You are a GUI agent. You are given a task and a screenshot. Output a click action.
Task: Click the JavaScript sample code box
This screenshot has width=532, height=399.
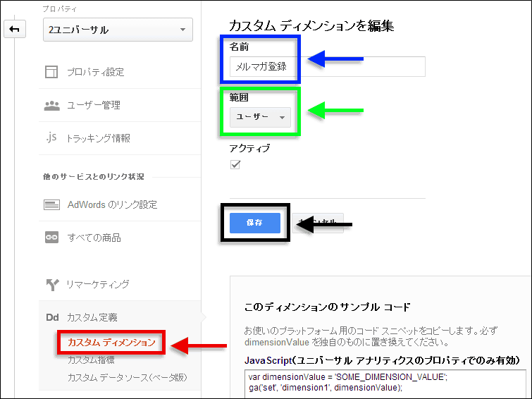385,383
